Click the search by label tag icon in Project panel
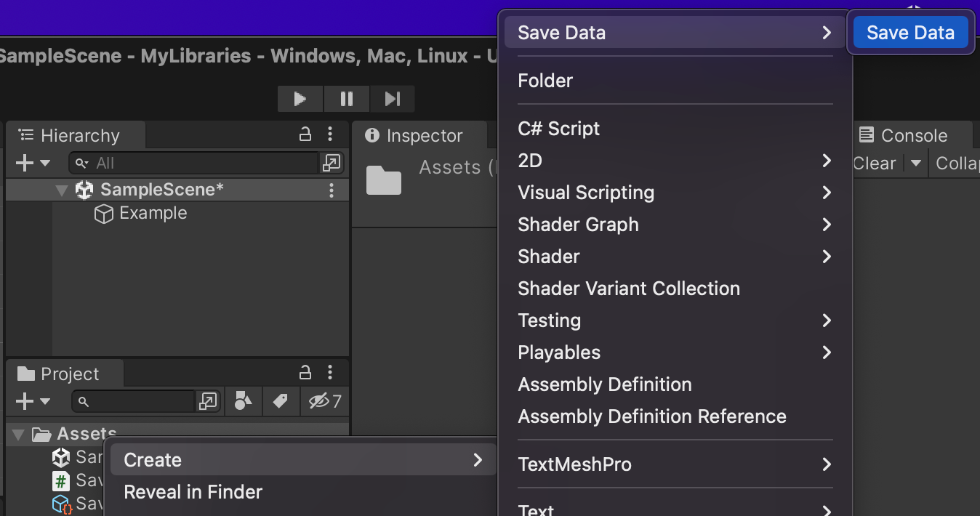Image resolution: width=980 pixels, height=516 pixels. click(x=281, y=401)
